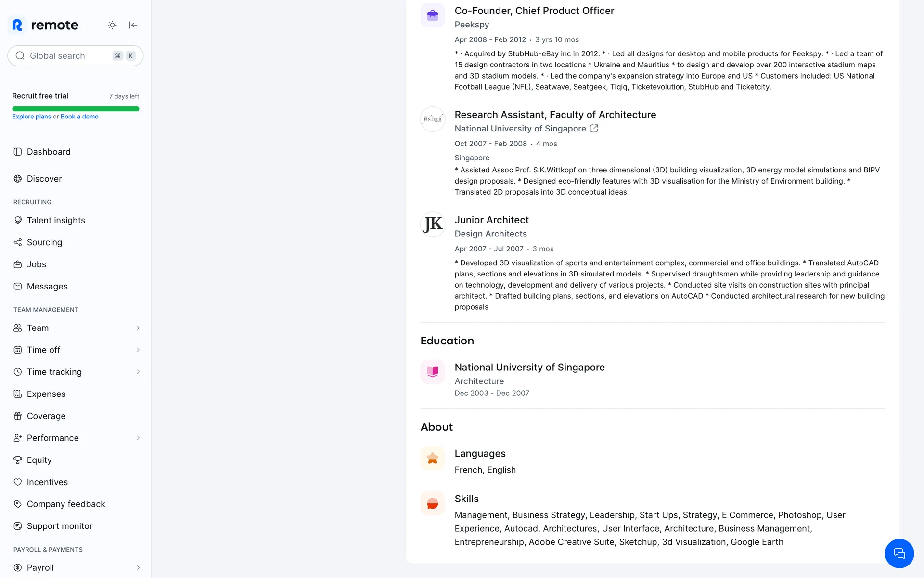Open National University of Singapore external link icon
The width and height of the screenshot is (924, 578).
pyautogui.click(x=594, y=129)
